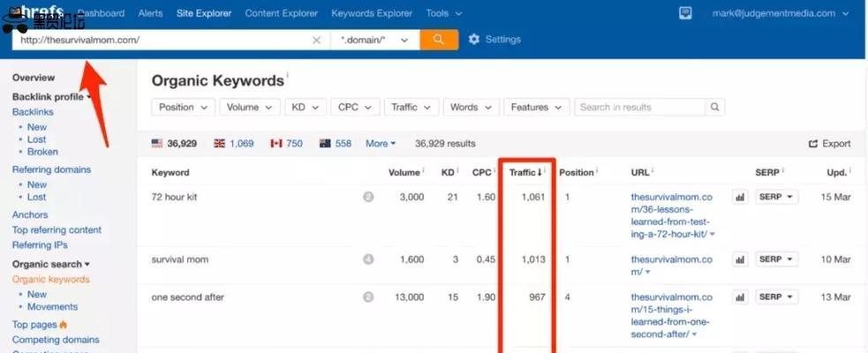This screenshot has height=353, width=868.
Task: Collapse the Organic search section
Action: point(51,265)
